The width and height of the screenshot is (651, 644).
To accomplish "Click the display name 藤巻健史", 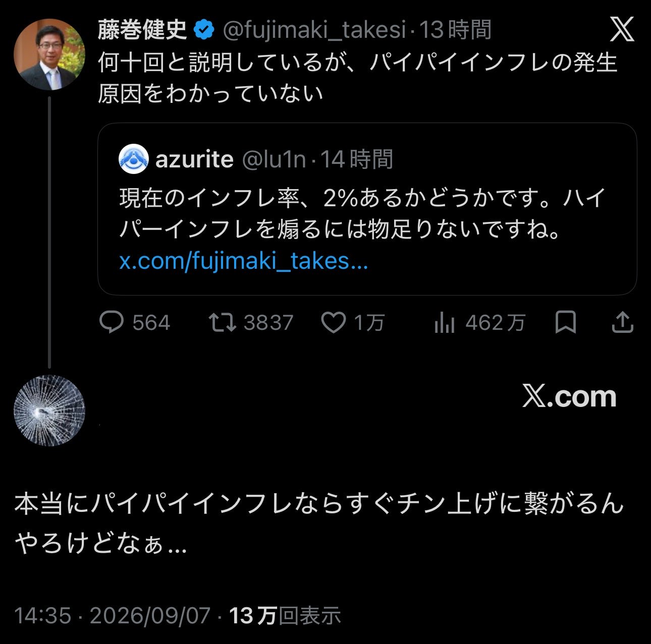I will click(142, 30).
